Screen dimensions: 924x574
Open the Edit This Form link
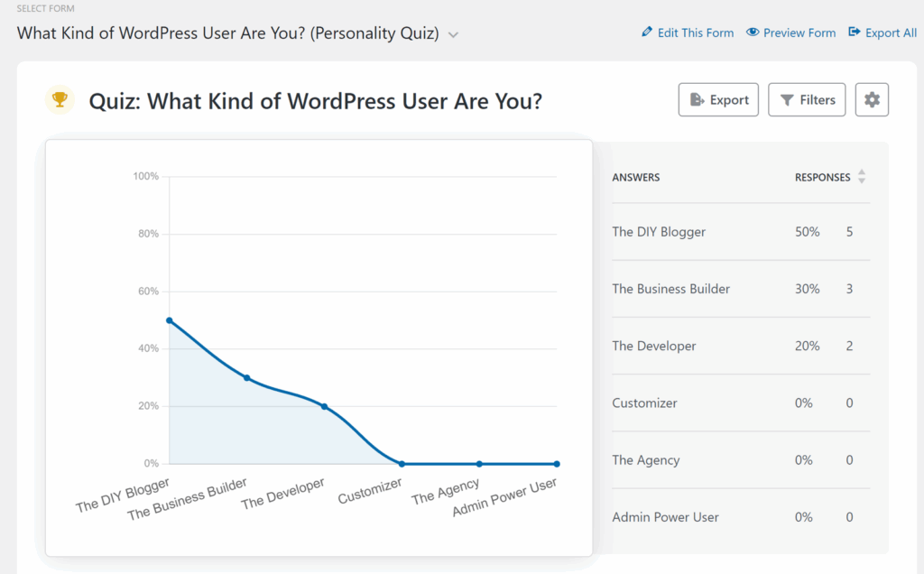(695, 32)
